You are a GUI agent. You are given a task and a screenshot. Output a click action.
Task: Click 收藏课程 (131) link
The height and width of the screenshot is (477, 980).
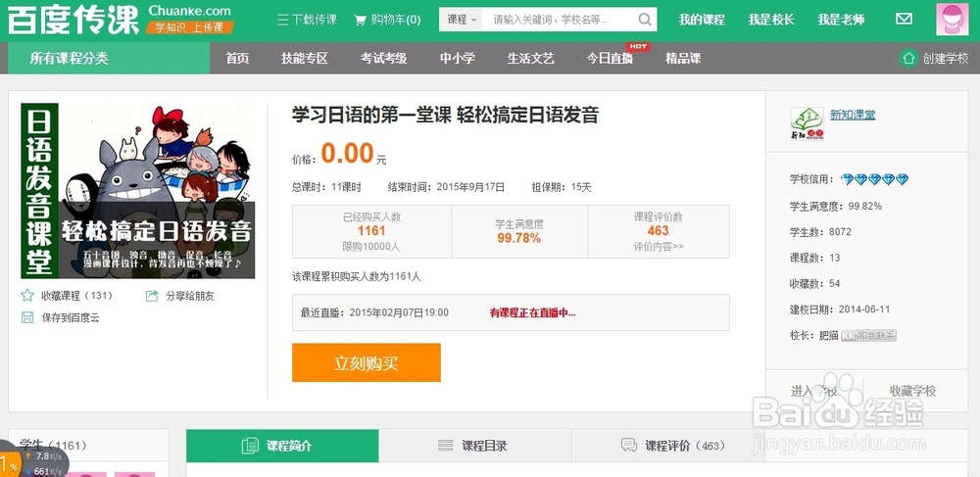(x=76, y=296)
